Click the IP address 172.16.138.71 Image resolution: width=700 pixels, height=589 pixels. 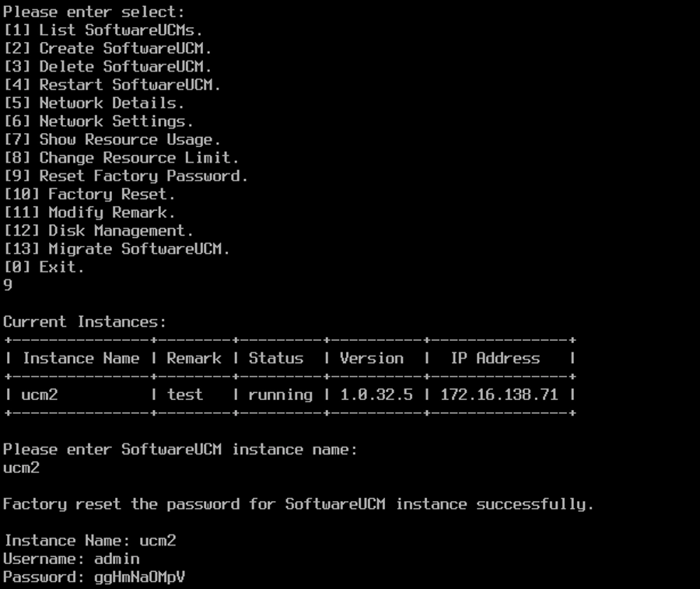(x=499, y=394)
